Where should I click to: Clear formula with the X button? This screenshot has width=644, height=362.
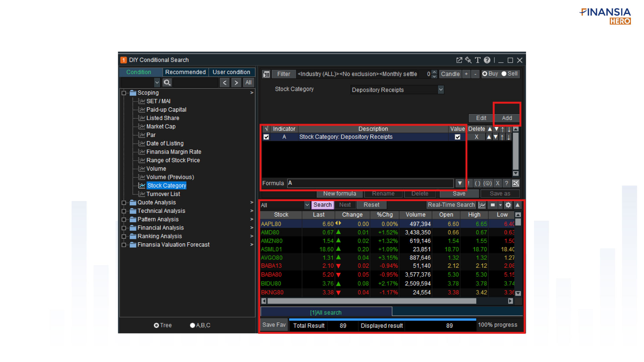(498, 183)
